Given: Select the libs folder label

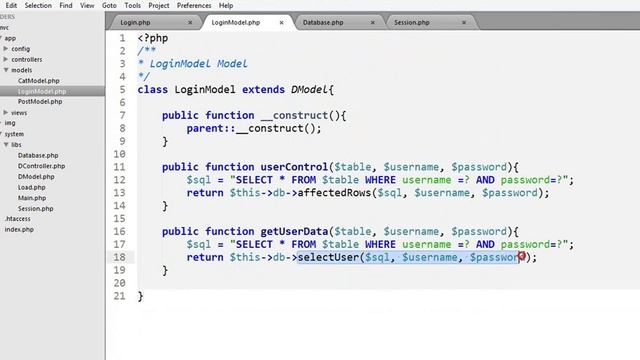Looking at the screenshot, I should (x=16, y=144).
